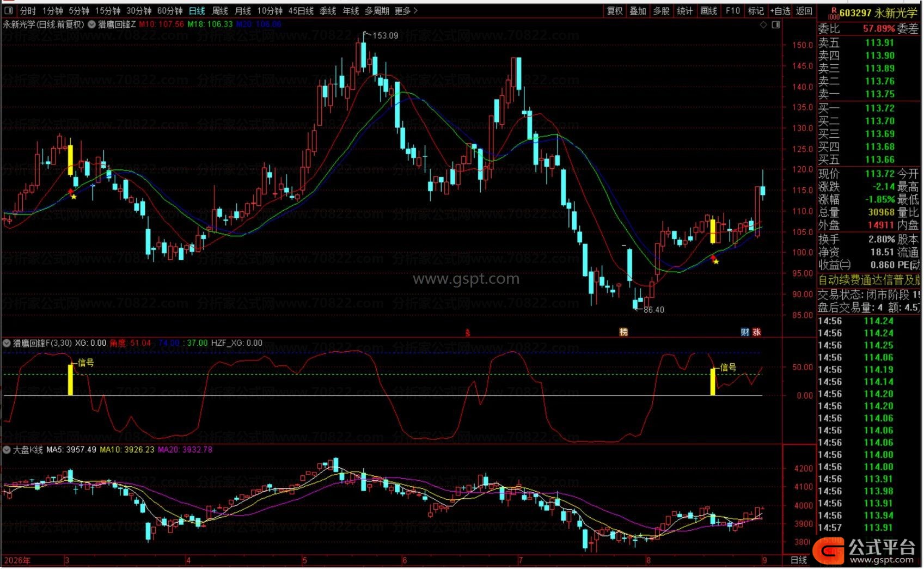Expand the 大盘K线 indicator dropdown arrow
This screenshot has height=569, width=924.
7,450
